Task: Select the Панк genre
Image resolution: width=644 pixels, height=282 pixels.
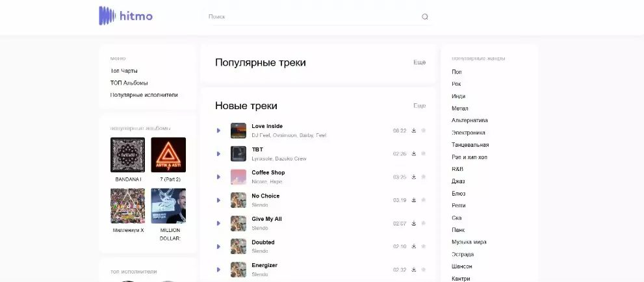Action: click(x=458, y=230)
